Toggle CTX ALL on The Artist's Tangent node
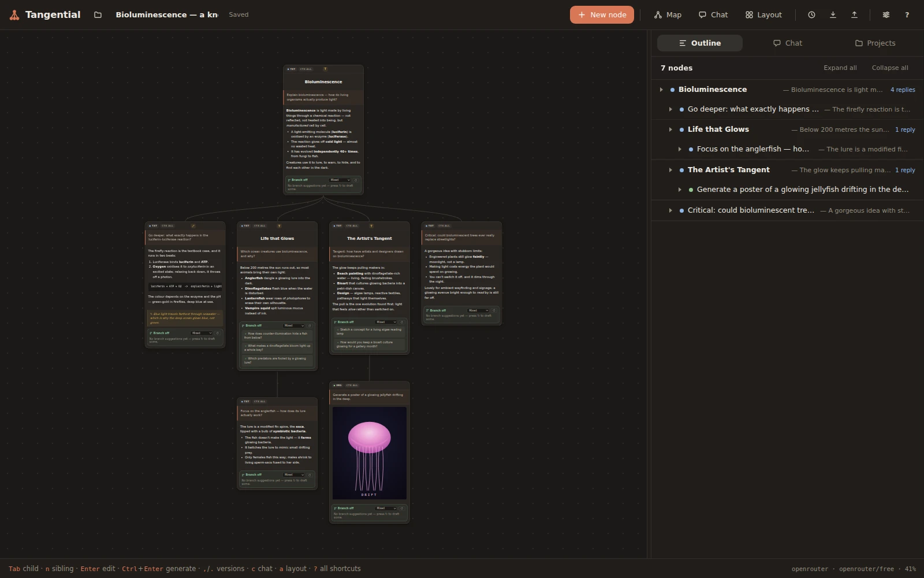This screenshot has height=578, width=924. coord(352,225)
